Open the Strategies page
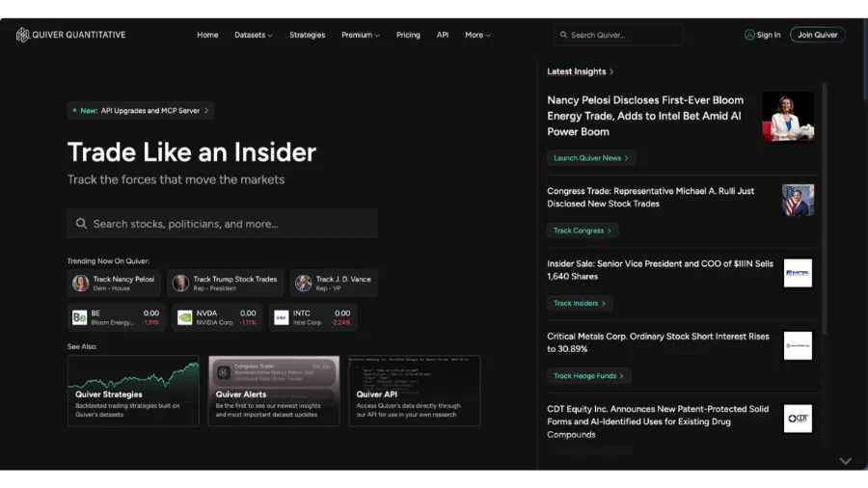This screenshot has height=488, width=868. [308, 35]
